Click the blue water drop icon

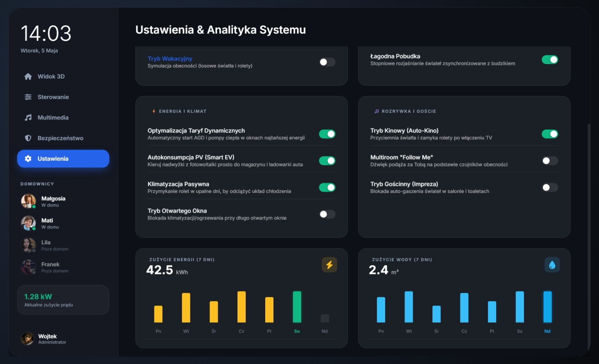pos(552,265)
